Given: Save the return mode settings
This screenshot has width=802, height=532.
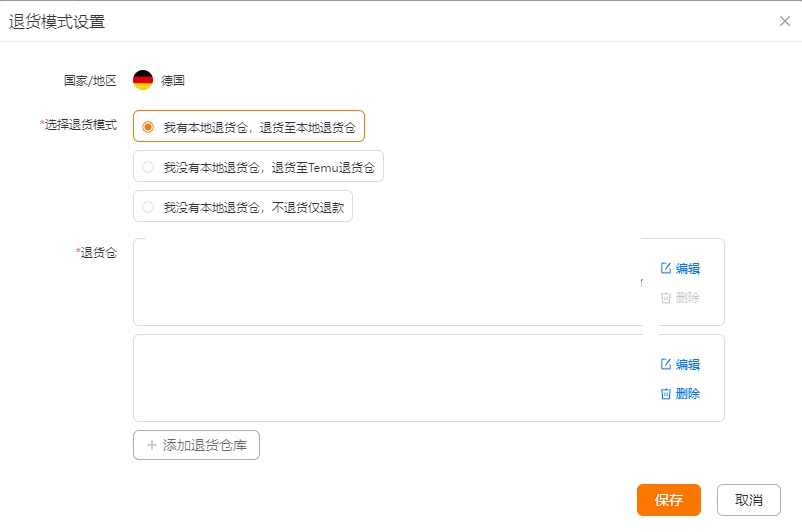Looking at the screenshot, I should coord(668,500).
